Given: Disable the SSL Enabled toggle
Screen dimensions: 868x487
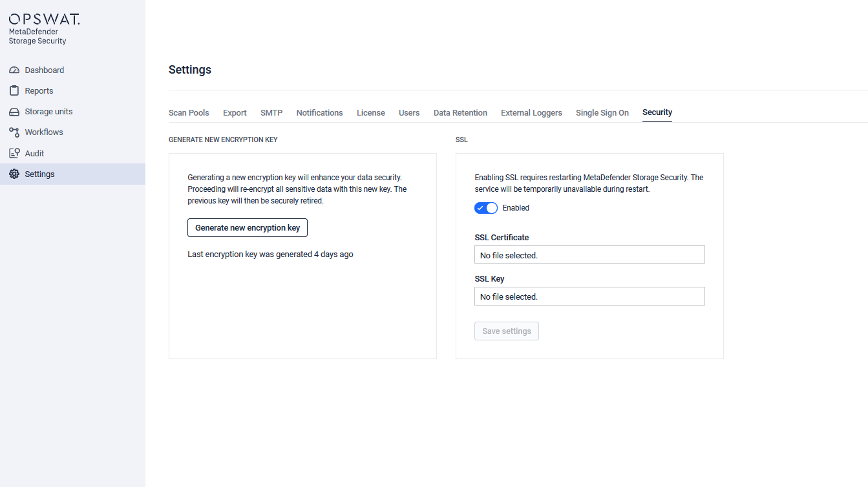Looking at the screenshot, I should point(486,208).
